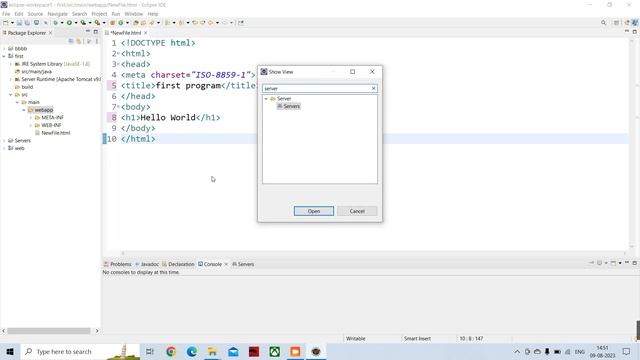640x360 pixels.
Task: Switch to the Declaration tab
Action: click(x=178, y=264)
